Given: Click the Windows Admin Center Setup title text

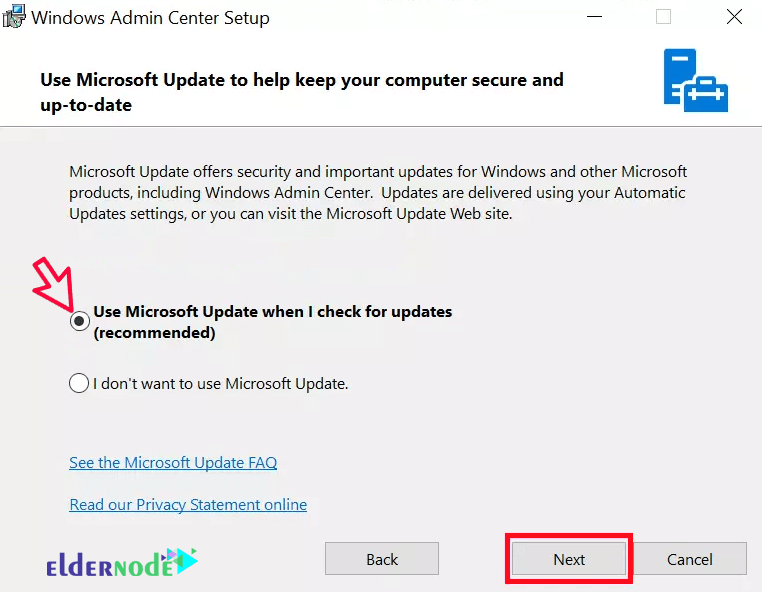Looking at the screenshot, I should coord(150,18).
